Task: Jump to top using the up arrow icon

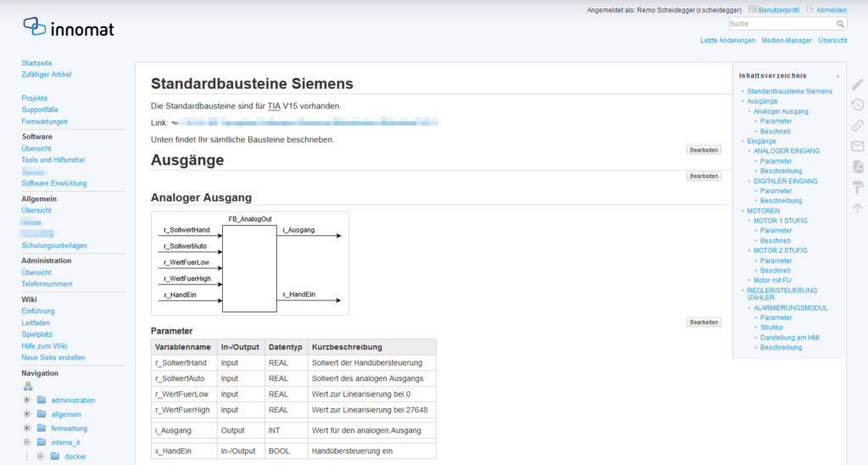Action: [858, 208]
